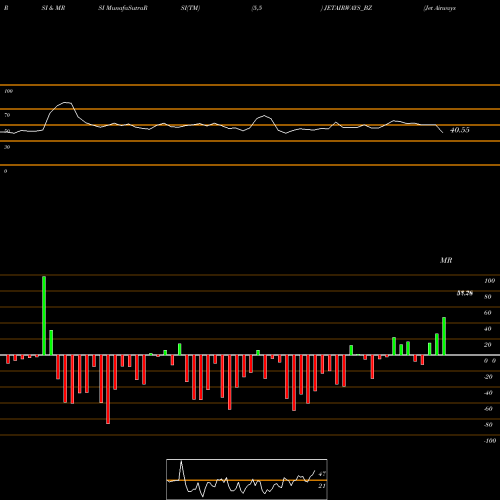
Task: Click the RSI axis label 30
Action: (7, 147)
